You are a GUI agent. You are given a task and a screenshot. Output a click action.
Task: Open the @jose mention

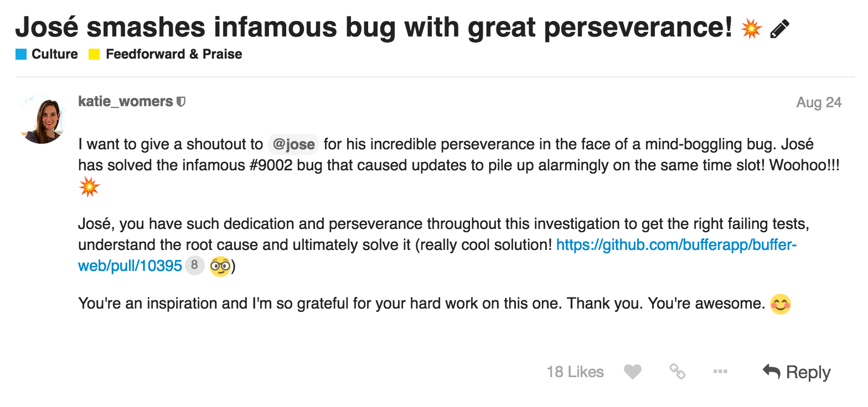(294, 145)
